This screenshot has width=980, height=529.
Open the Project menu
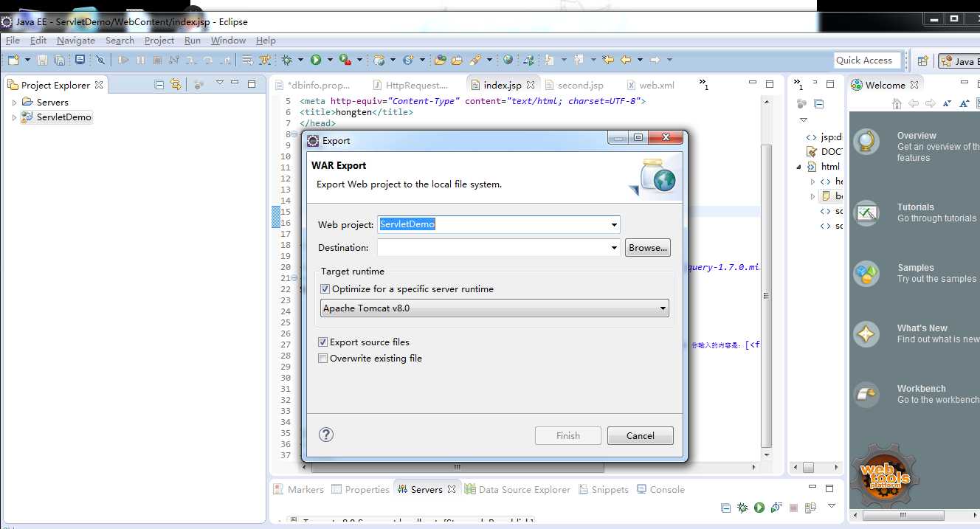(x=159, y=41)
